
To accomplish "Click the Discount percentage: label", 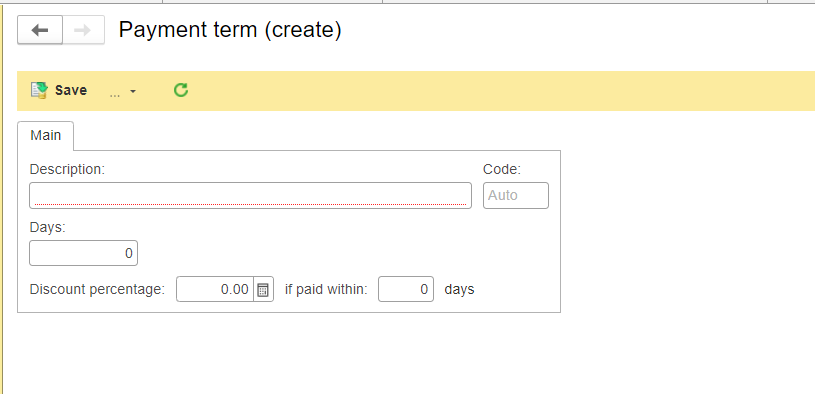I will pyautogui.click(x=97, y=289).
